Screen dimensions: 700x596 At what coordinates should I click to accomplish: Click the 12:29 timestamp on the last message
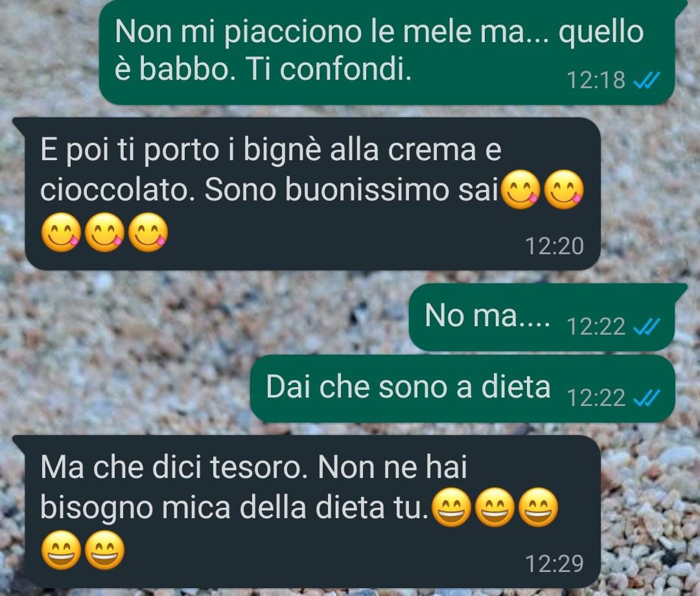coord(554,564)
